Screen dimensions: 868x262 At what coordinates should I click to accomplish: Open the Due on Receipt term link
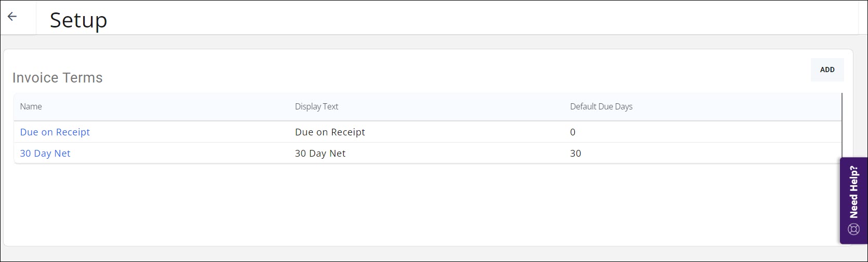tap(55, 132)
